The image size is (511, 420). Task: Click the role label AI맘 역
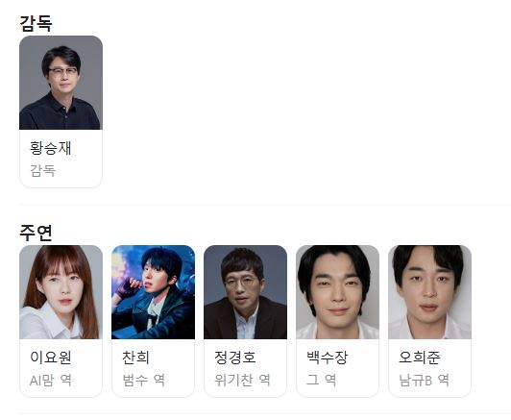coord(51,381)
